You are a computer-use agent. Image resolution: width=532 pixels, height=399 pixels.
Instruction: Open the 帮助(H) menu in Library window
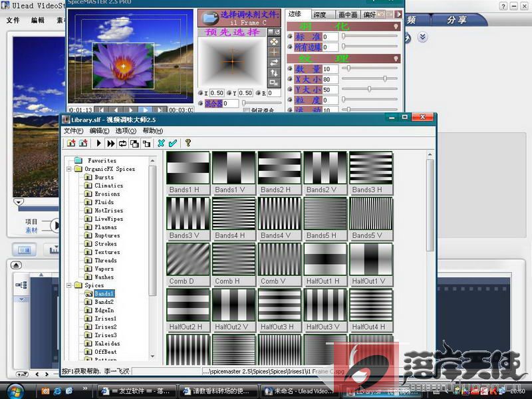point(153,130)
